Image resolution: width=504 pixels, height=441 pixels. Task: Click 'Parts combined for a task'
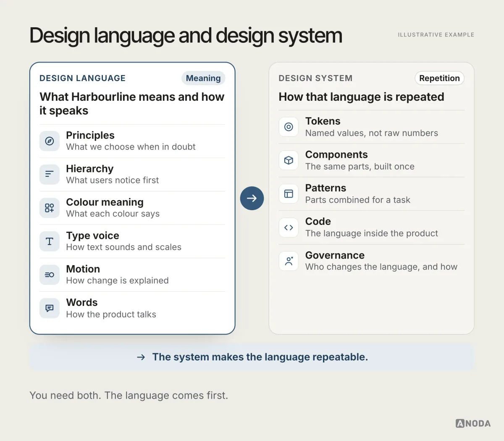358,200
